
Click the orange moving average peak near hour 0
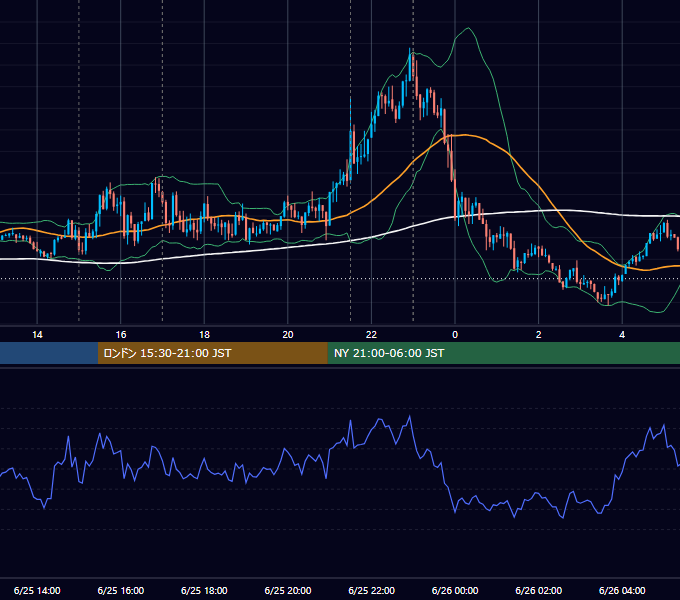coord(463,135)
